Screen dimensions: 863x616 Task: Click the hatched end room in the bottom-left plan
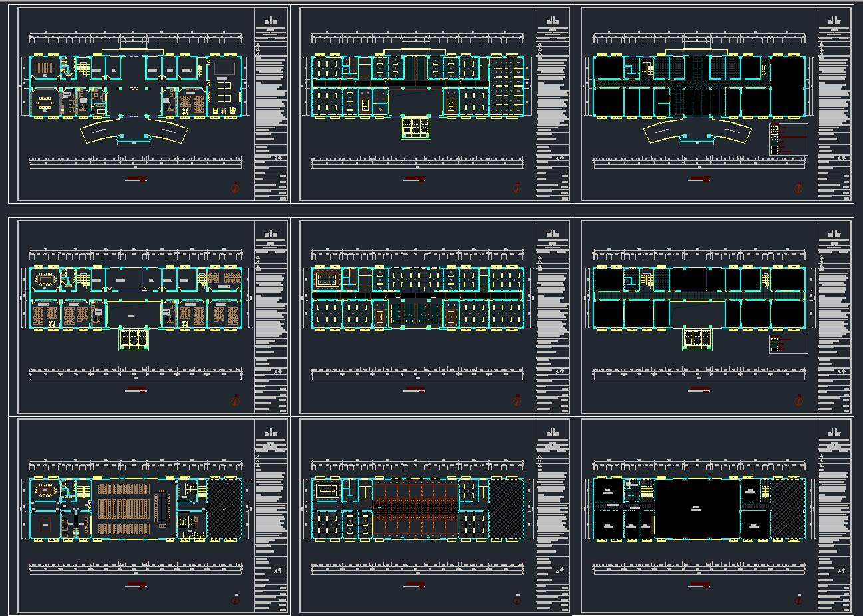coord(224,509)
